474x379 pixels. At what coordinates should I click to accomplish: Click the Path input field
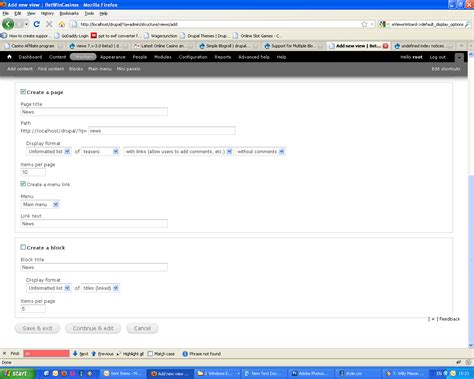pyautogui.click(x=162, y=131)
